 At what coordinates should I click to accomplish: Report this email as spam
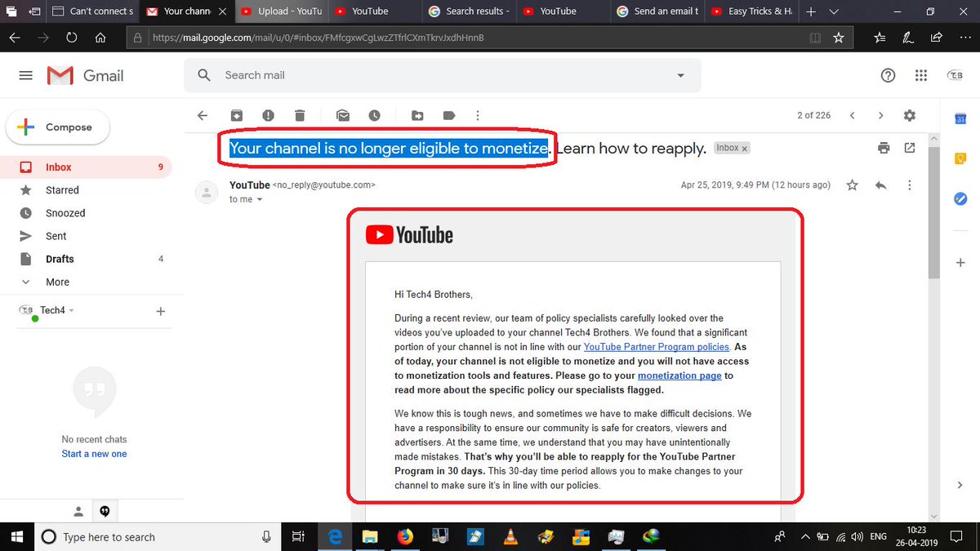click(268, 115)
